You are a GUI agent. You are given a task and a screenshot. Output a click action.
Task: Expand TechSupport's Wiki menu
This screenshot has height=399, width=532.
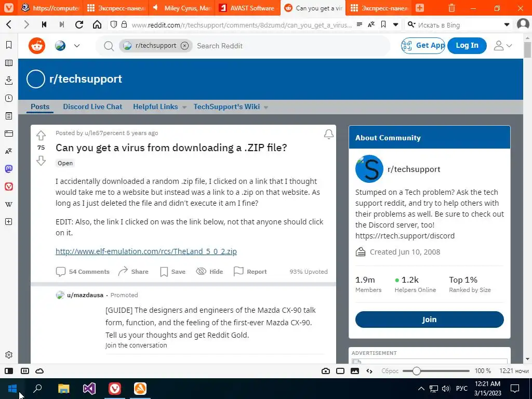[231, 107]
